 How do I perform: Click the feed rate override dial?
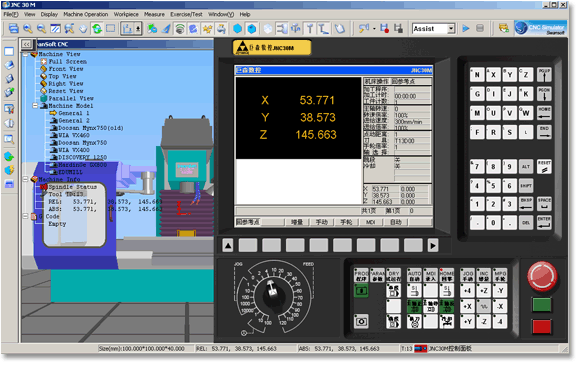tap(272, 293)
